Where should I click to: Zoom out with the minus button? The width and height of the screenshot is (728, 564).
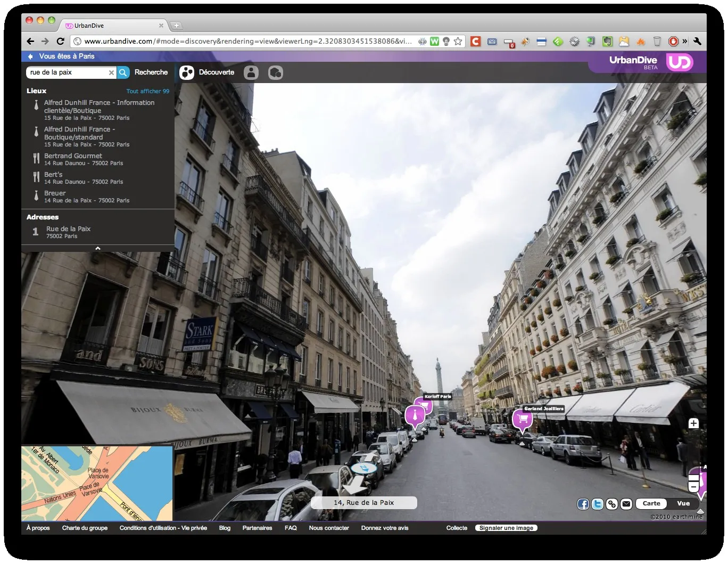[x=693, y=486]
